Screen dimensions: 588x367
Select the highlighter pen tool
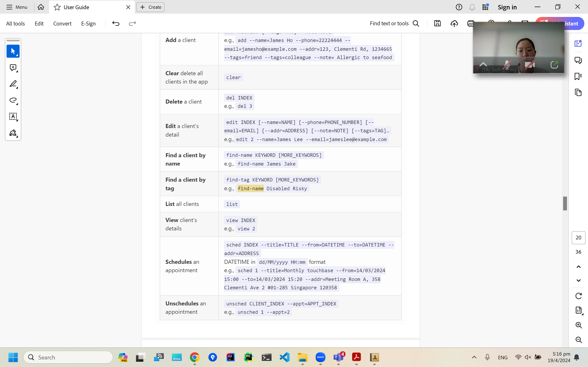[13, 84]
